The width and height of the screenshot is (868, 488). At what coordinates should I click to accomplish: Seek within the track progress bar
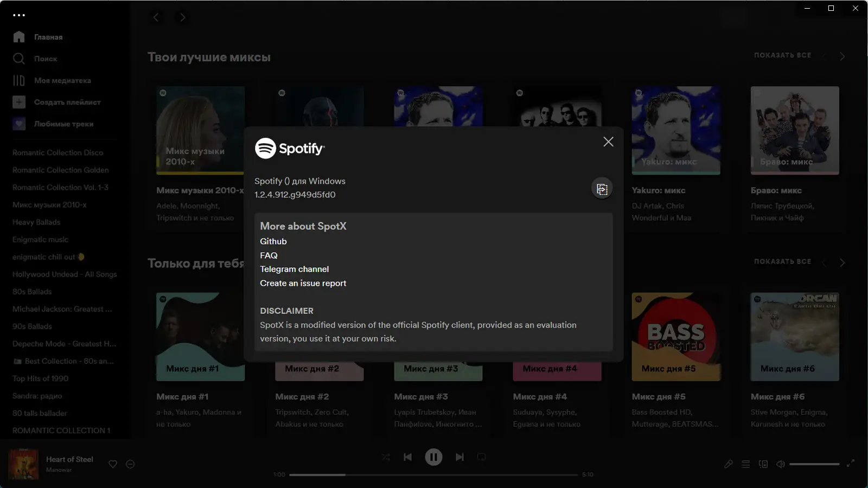433,475
